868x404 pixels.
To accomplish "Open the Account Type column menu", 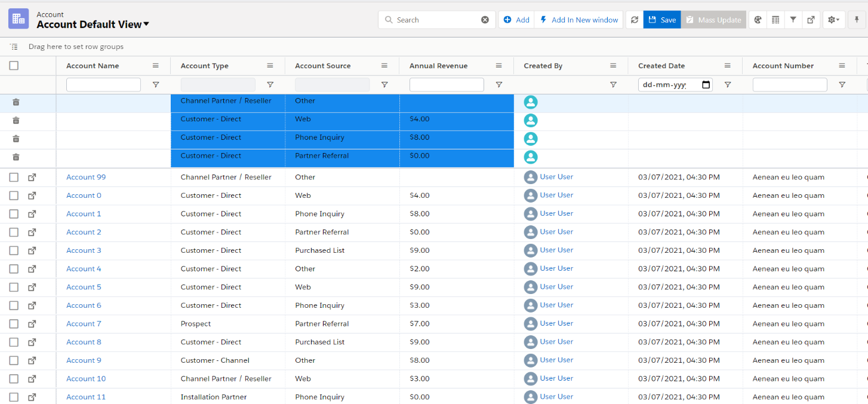I will [270, 66].
